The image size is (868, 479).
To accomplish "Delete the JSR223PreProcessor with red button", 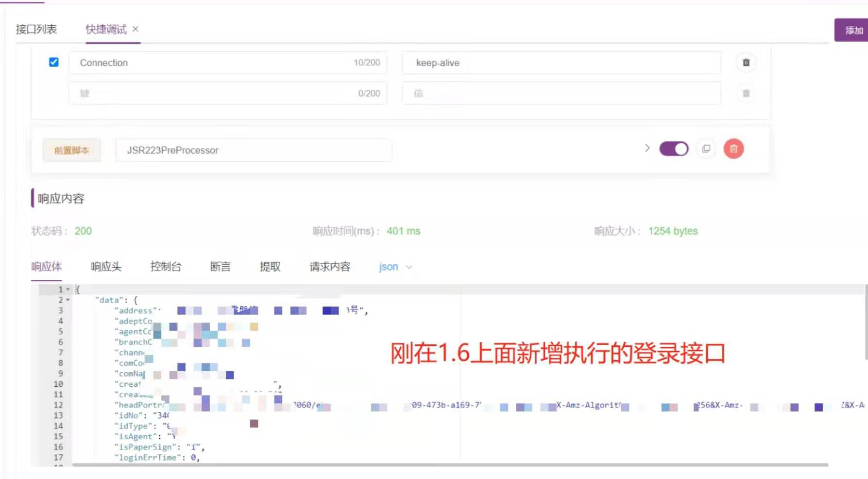I will (x=733, y=149).
